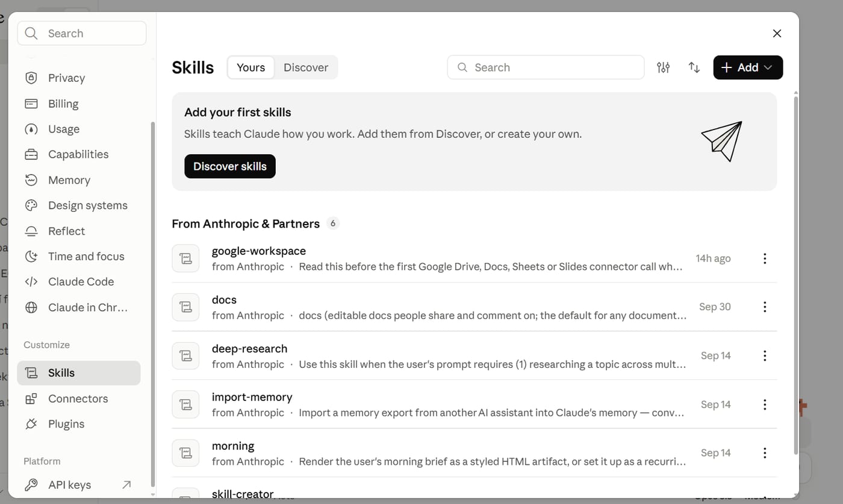Open the Privacy settings page
The width and height of the screenshot is (843, 504).
(79, 78)
